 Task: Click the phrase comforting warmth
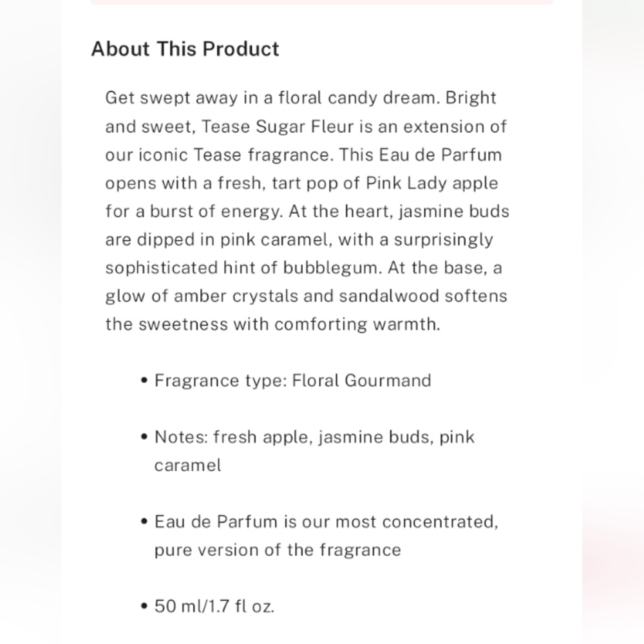click(x=357, y=325)
